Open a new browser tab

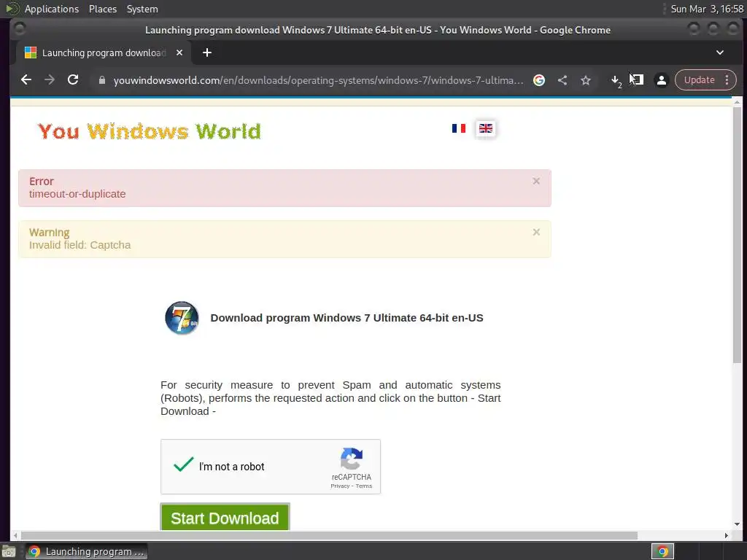point(206,52)
